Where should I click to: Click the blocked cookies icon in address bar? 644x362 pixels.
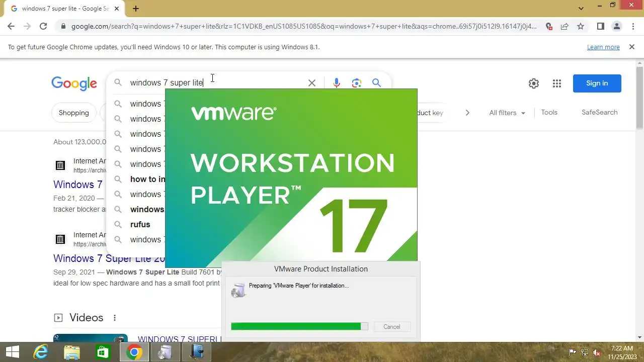(x=549, y=26)
